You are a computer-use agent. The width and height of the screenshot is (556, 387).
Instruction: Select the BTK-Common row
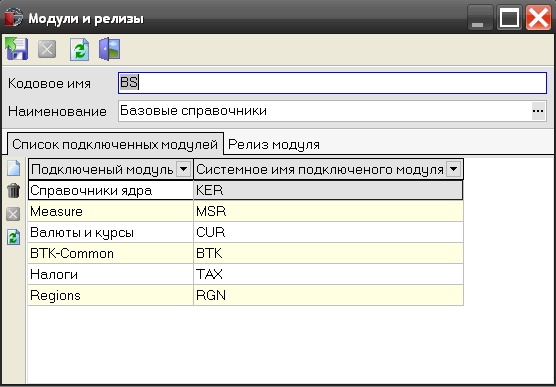245,253
